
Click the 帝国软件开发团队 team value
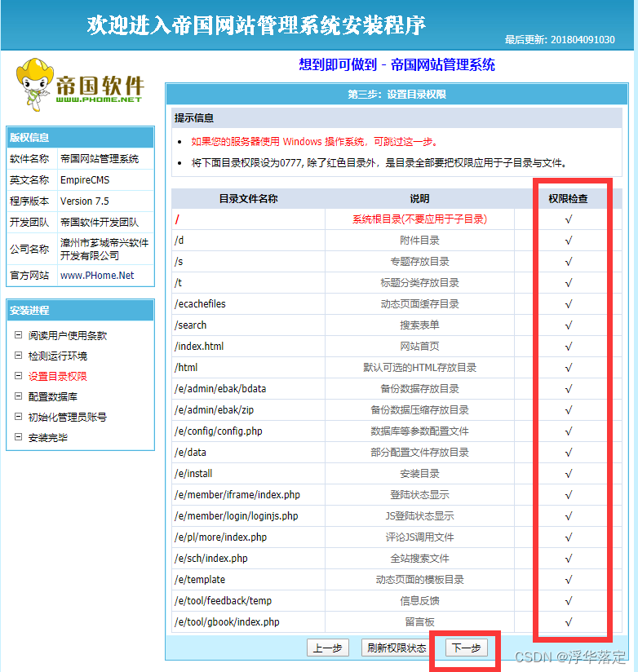click(x=100, y=223)
